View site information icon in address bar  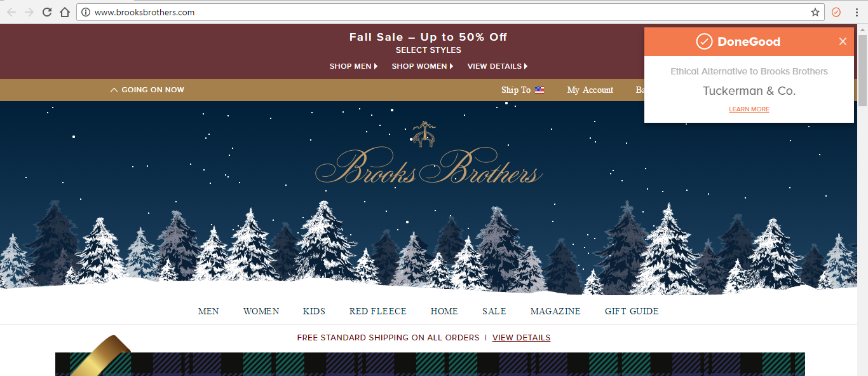pyautogui.click(x=86, y=12)
